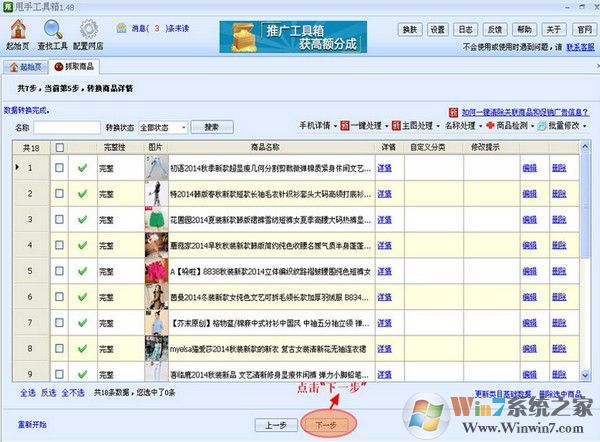
Task: Click the 查找工具 magnifier icon
Action: pos(54,29)
